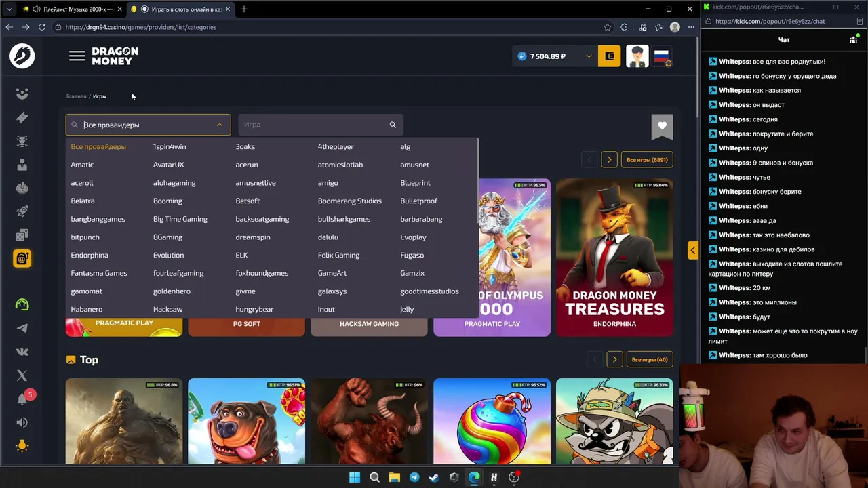Choose provider 1spin4win

tap(170, 146)
